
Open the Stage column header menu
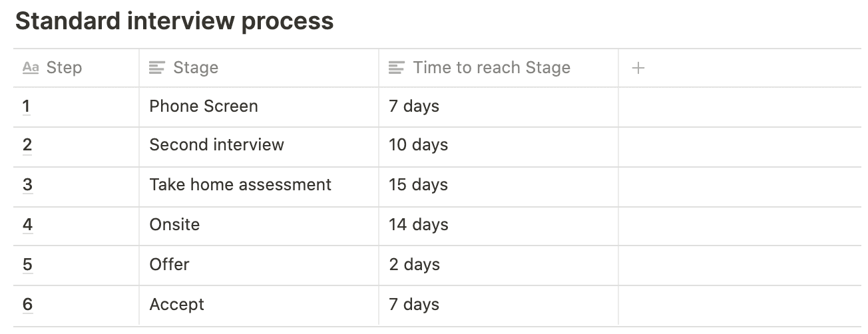[x=259, y=68]
